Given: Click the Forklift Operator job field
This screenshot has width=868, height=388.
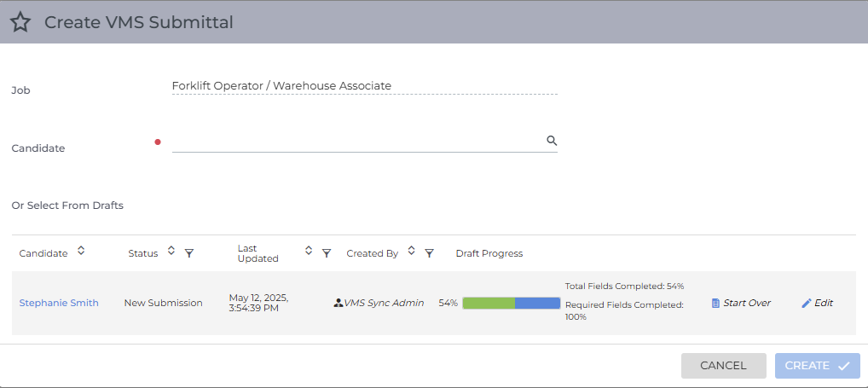Looking at the screenshot, I should tap(365, 86).
